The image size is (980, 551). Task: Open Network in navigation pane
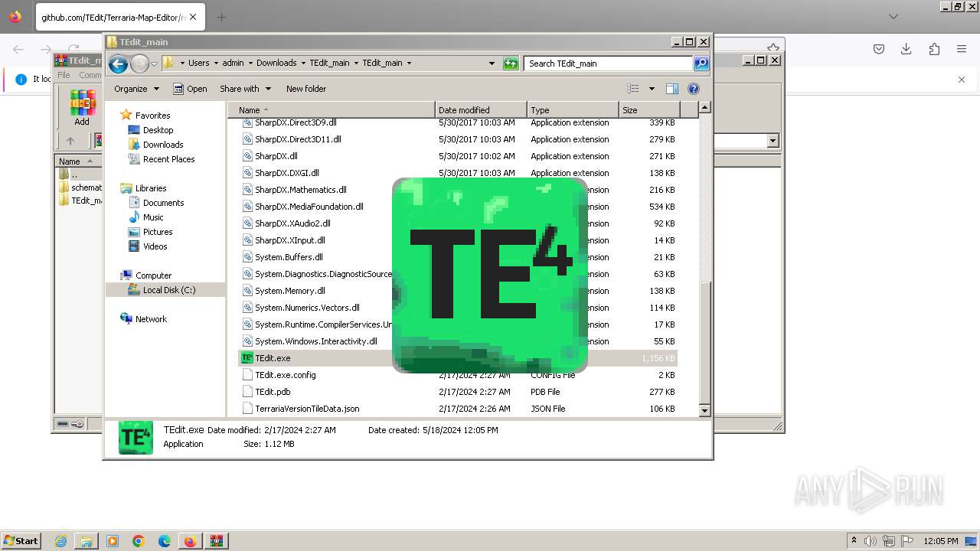[150, 319]
